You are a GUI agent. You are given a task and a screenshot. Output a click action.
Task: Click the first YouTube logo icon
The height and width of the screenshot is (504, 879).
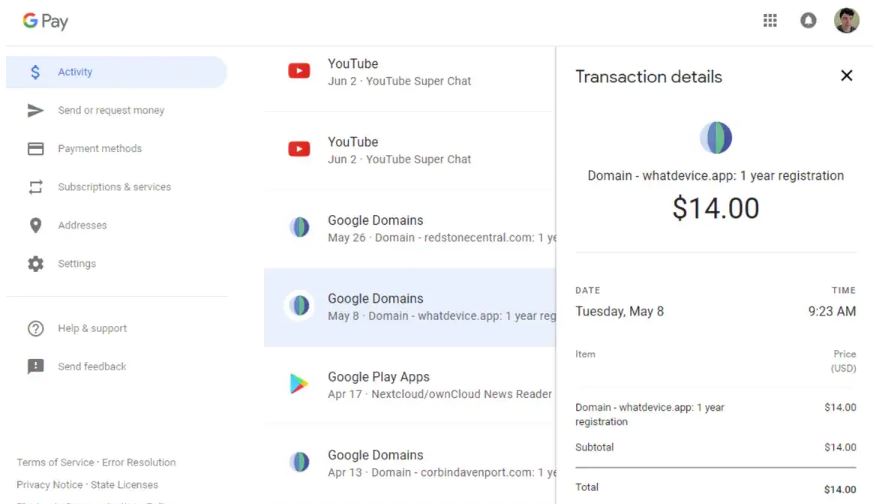pyautogui.click(x=299, y=71)
